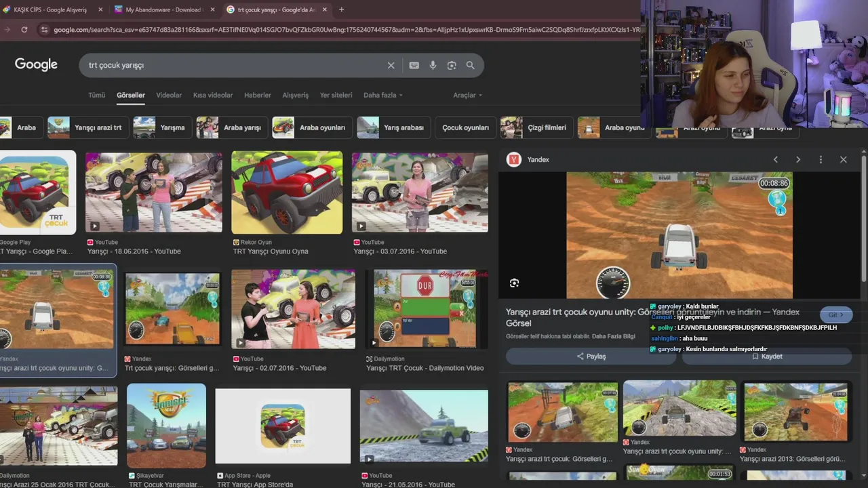
Task: Click the Yarışçı arazi trt chip
Action: (87, 127)
